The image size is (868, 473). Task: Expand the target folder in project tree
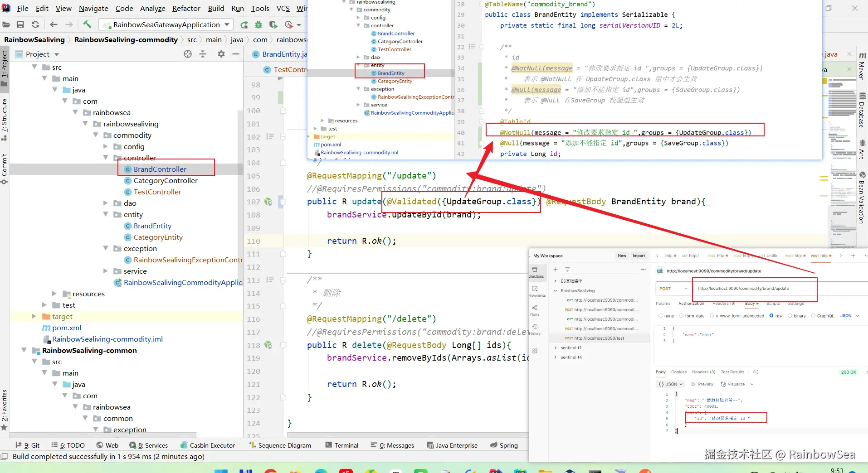click(34, 316)
